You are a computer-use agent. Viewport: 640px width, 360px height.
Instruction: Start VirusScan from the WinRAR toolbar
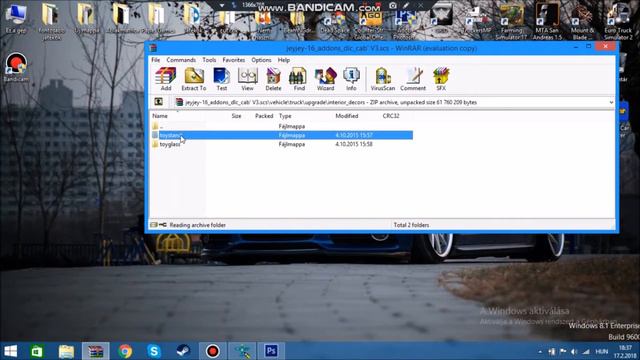click(x=383, y=79)
